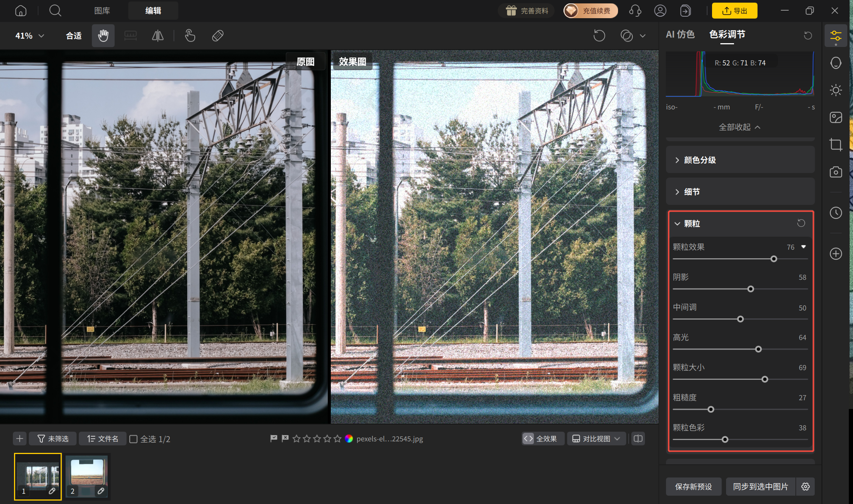
Task: Click the undo rotate arrow in toolbar
Action: pyautogui.click(x=599, y=36)
